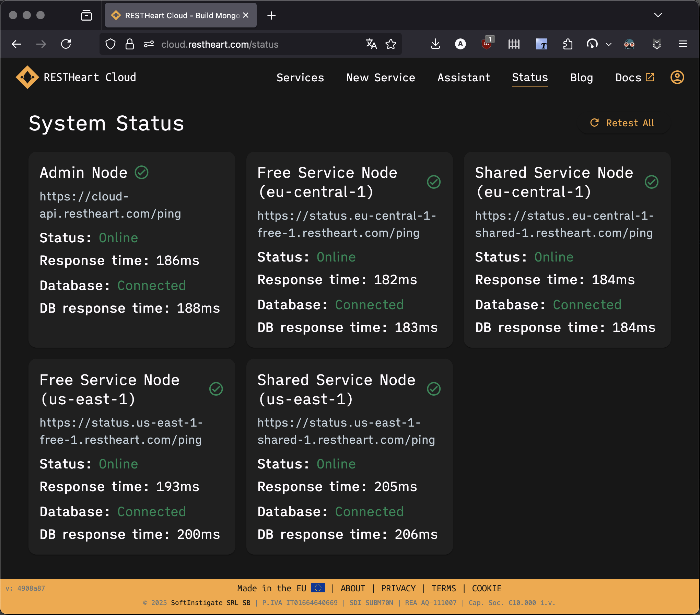Click the EU flag in the footer
Viewport: 700px width, 615px height.
(x=318, y=588)
